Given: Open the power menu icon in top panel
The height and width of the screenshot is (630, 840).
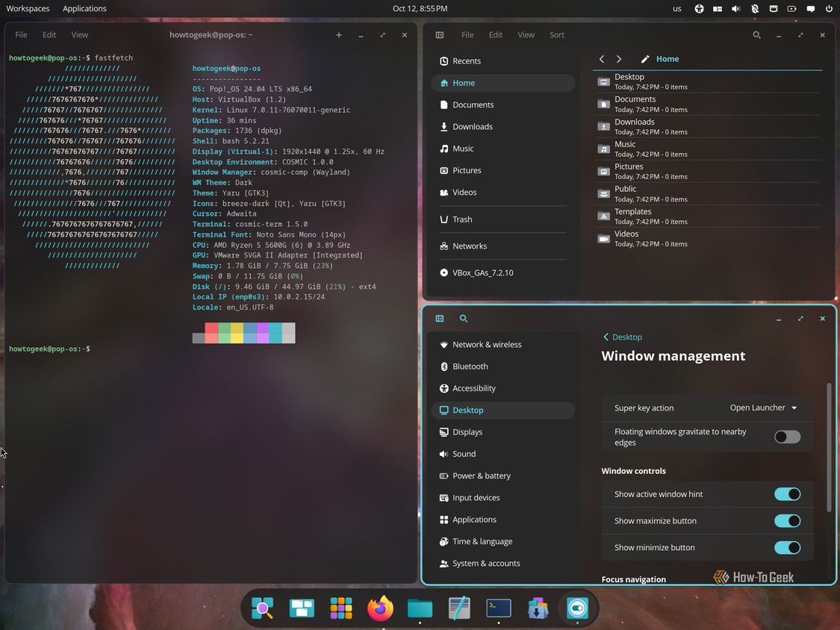Looking at the screenshot, I should pyautogui.click(x=829, y=8).
